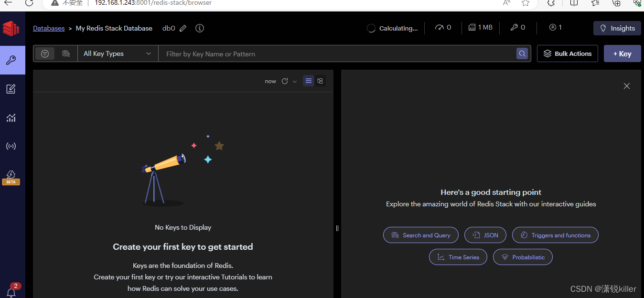The image size is (644, 298).
Task: Close the starting point guides panel
Action: click(627, 86)
